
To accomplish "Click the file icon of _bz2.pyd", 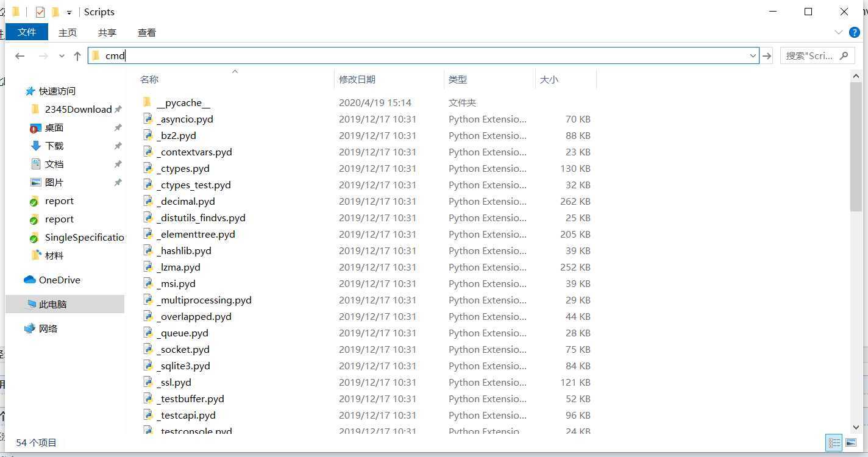I will tap(148, 135).
